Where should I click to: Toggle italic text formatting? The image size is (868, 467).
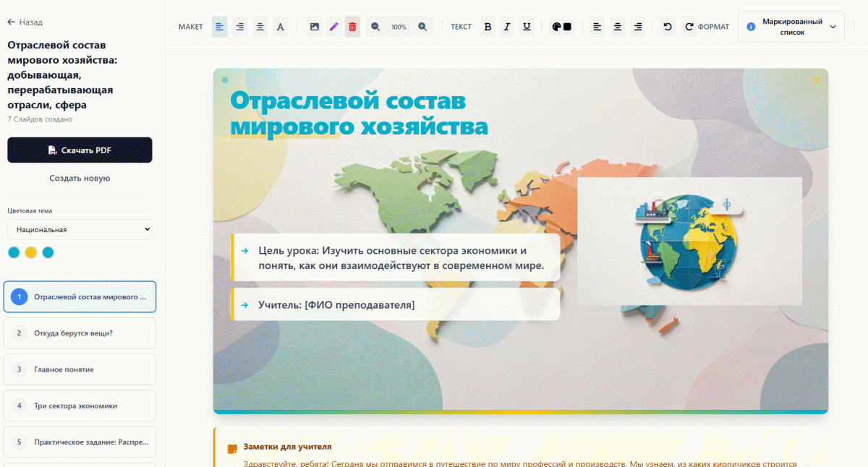507,27
